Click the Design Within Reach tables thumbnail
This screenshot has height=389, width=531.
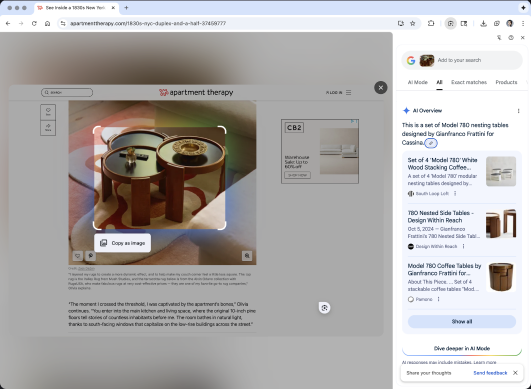click(501, 224)
